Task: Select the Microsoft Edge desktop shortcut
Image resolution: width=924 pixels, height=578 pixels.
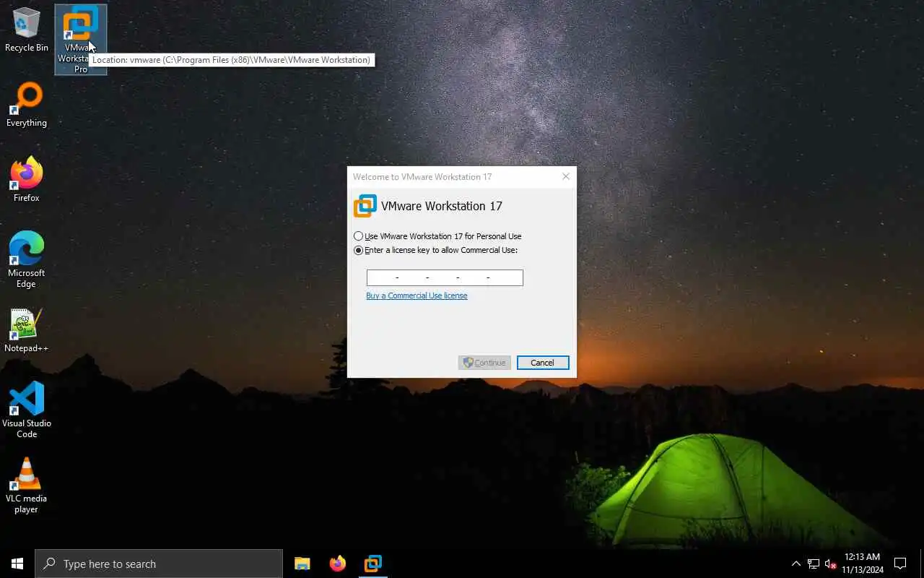Action: tap(27, 260)
